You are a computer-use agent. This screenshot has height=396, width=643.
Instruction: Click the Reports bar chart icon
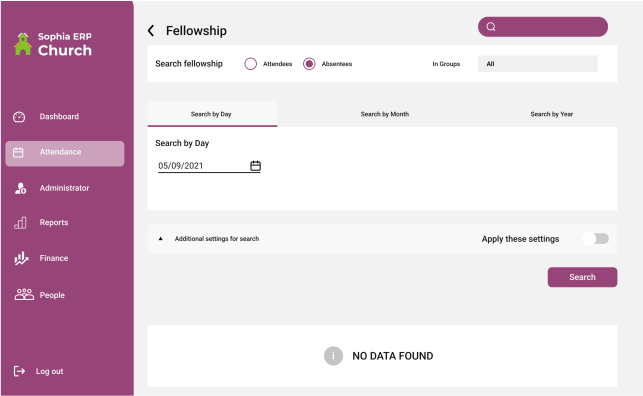tap(20, 223)
